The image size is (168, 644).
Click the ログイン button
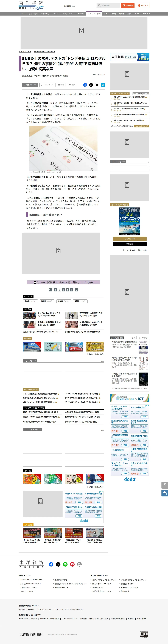click(143, 5)
